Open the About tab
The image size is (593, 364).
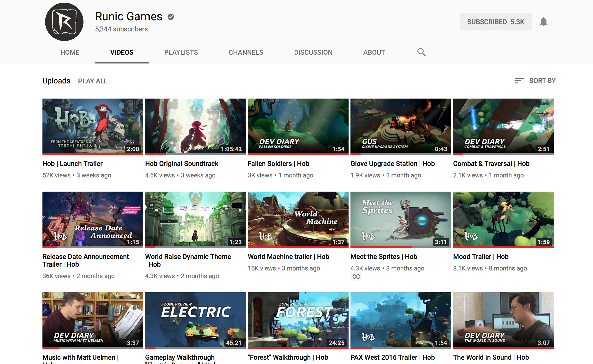point(374,52)
